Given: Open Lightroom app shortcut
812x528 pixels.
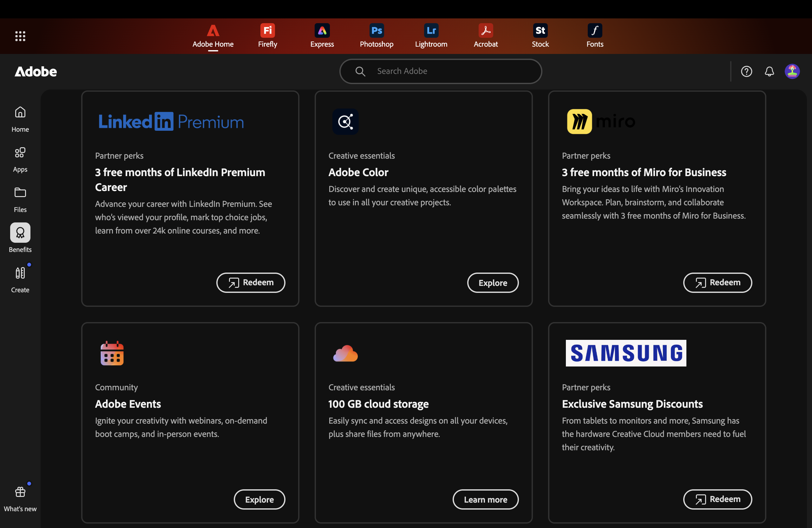Looking at the screenshot, I should click(431, 36).
